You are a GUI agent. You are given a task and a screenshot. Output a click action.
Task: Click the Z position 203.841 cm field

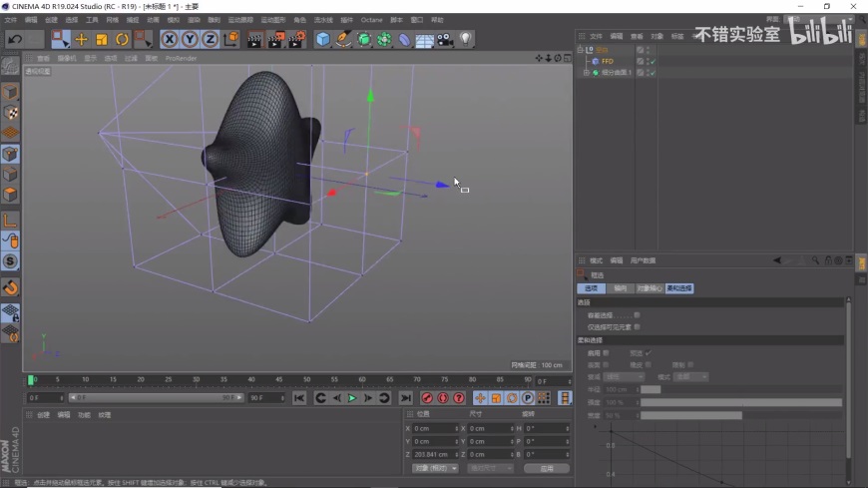coord(435,454)
